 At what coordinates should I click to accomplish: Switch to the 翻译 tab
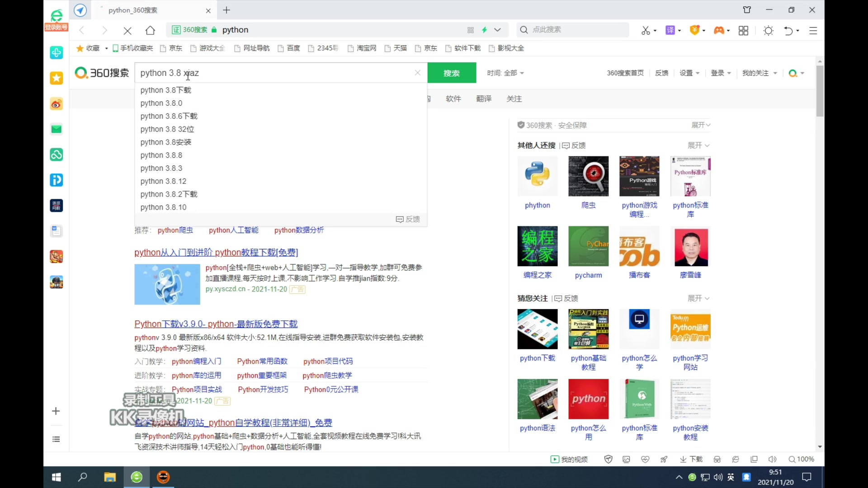pos(483,99)
